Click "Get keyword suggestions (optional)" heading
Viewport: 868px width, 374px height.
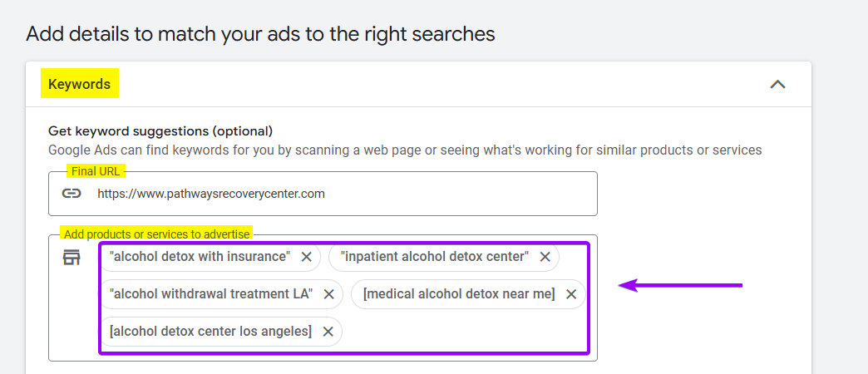coord(160,130)
